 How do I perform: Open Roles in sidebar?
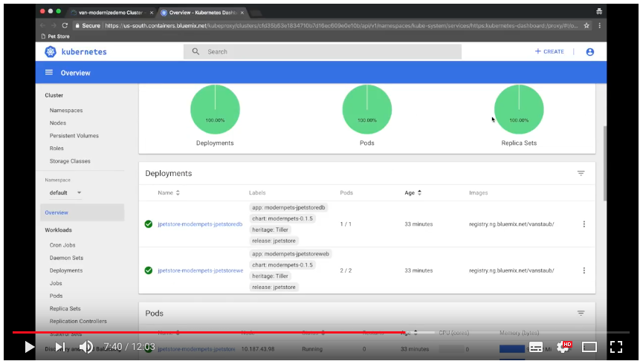tap(56, 149)
